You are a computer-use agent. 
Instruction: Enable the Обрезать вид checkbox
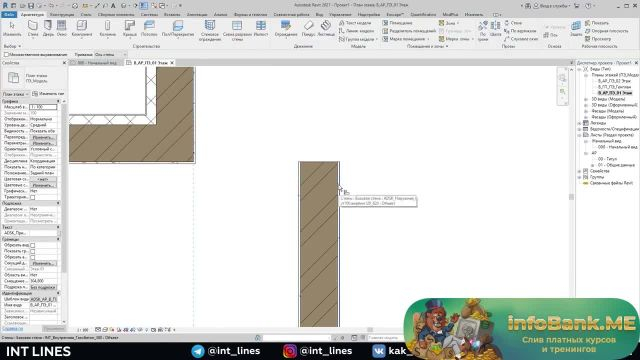(33, 245)
